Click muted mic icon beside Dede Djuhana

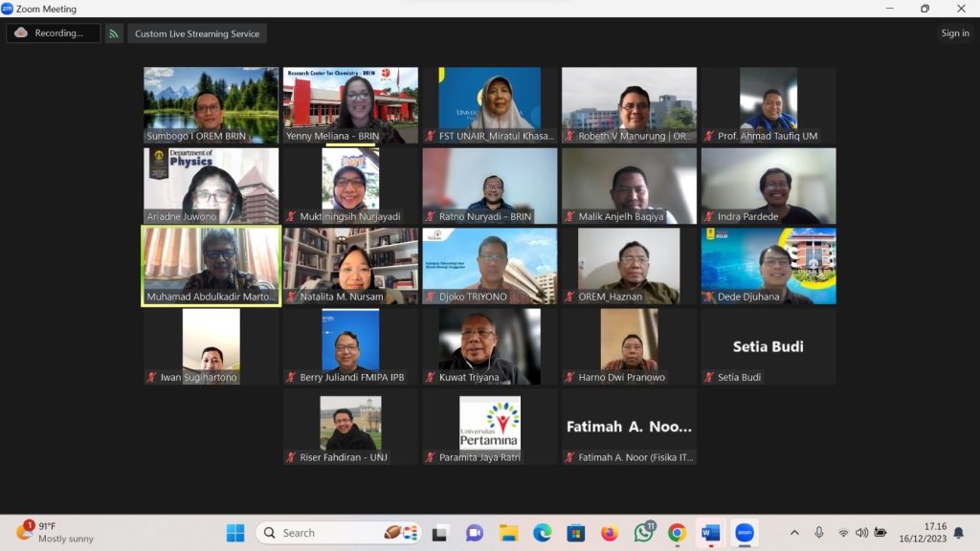coord(710,298)
